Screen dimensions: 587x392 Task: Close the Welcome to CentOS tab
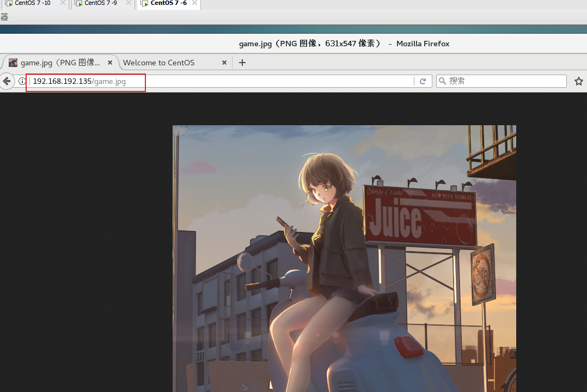click(224, 63)
